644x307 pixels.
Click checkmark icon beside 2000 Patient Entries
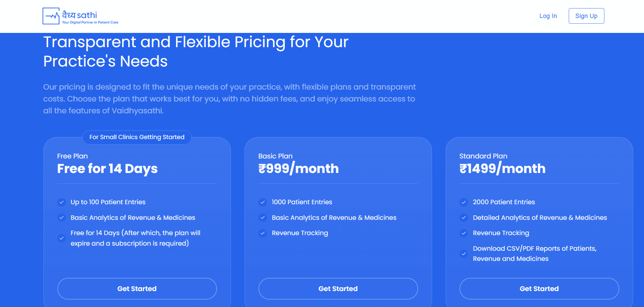tap(464, 202)
